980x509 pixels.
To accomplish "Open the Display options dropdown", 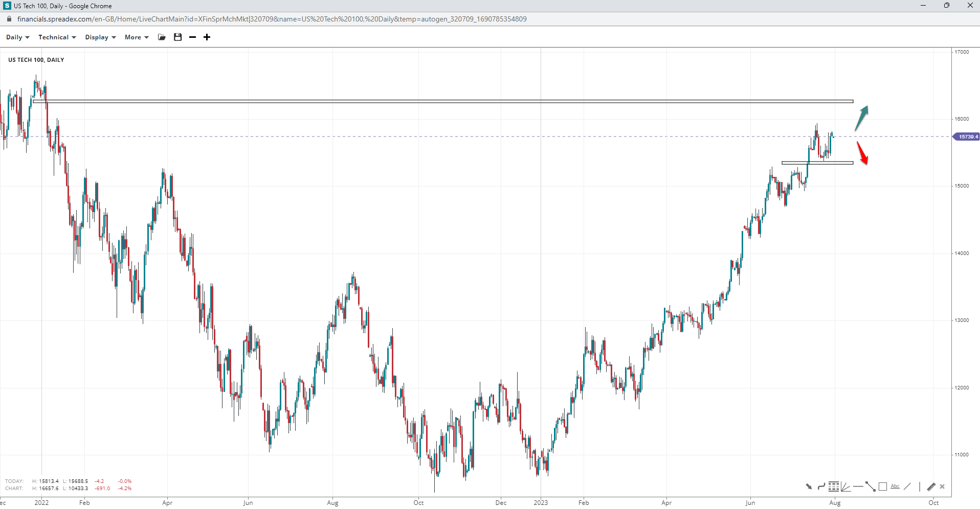I will pyautogui.click(x=100, y=37).
